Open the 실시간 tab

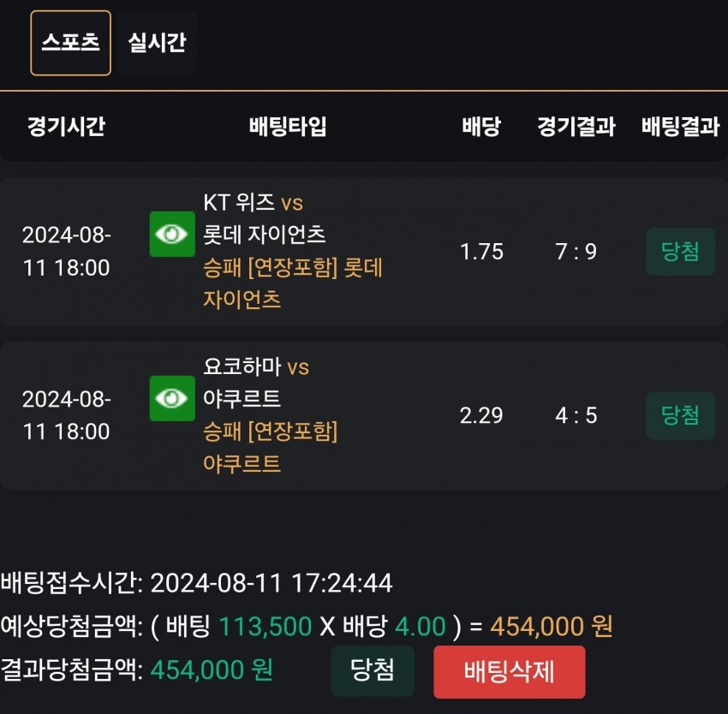(x=157, y=43)
